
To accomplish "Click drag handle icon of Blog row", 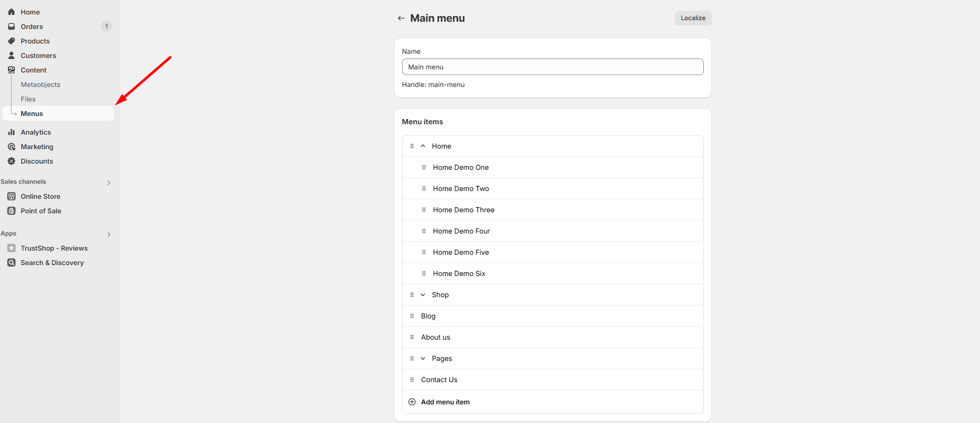I will point(412,316).
